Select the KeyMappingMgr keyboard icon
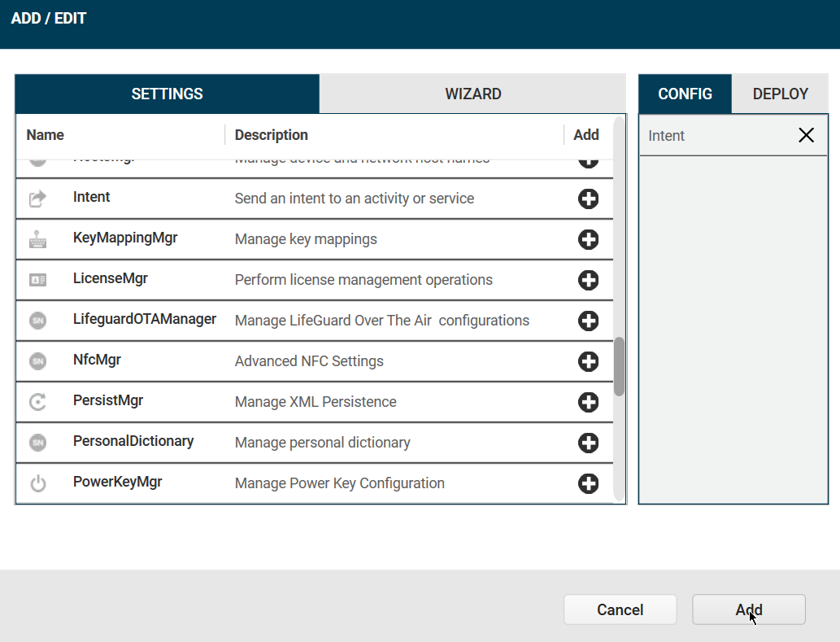 coord(37,239)
